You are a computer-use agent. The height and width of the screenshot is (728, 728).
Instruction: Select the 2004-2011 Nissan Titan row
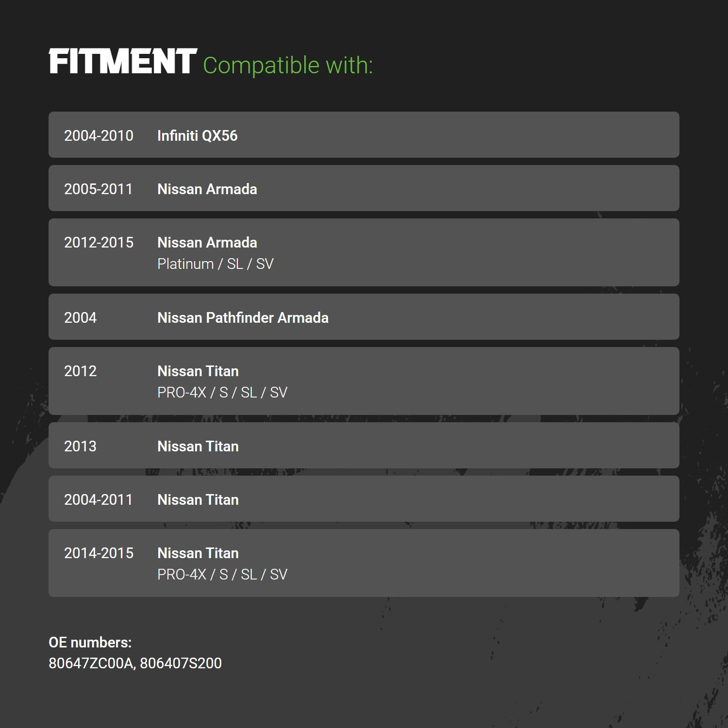pyautogui.click(x=364, y=499)
